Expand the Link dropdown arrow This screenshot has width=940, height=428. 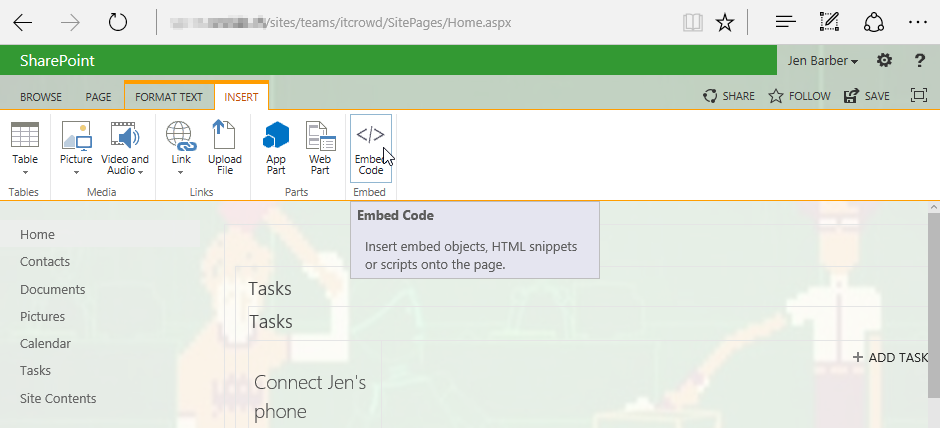point(180,173)
